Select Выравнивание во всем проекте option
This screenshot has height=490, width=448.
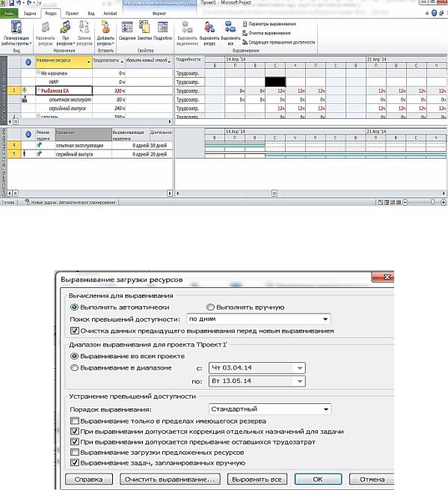(x=74, y=356)
